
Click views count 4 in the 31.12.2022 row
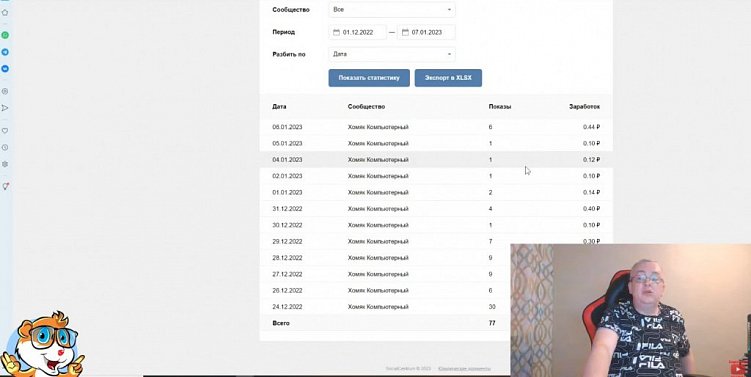coord(490,209)
